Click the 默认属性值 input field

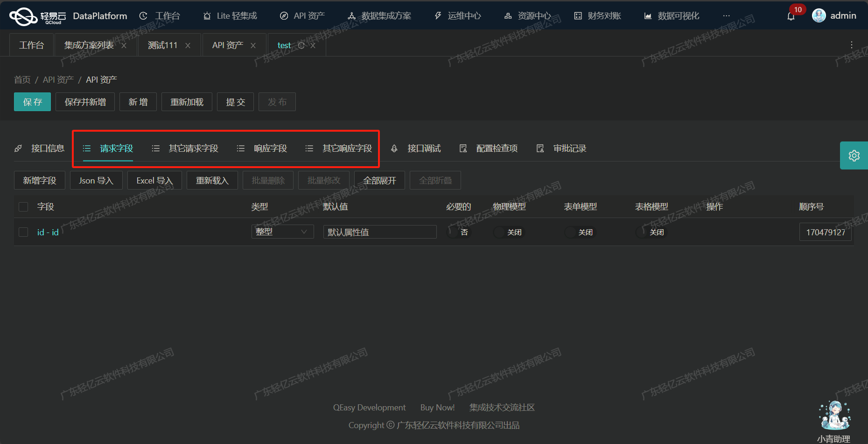[380, 232]
